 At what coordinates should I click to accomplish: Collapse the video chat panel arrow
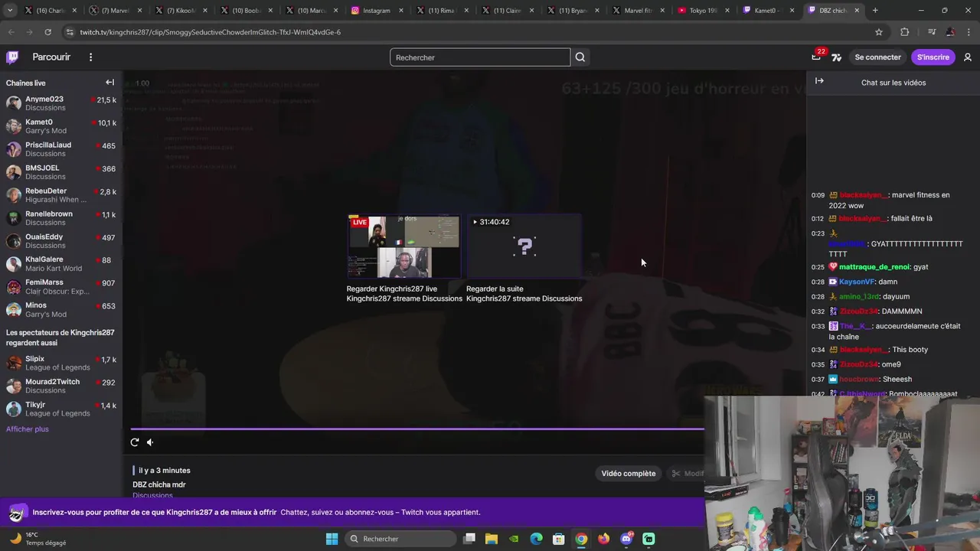(x=819, y=81)
